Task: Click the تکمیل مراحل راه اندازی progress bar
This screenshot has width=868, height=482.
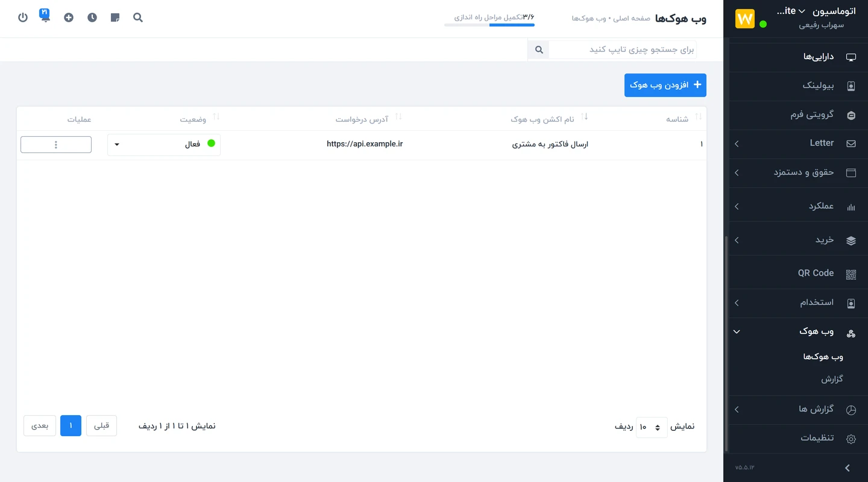Action: click(x=489, y=25)
